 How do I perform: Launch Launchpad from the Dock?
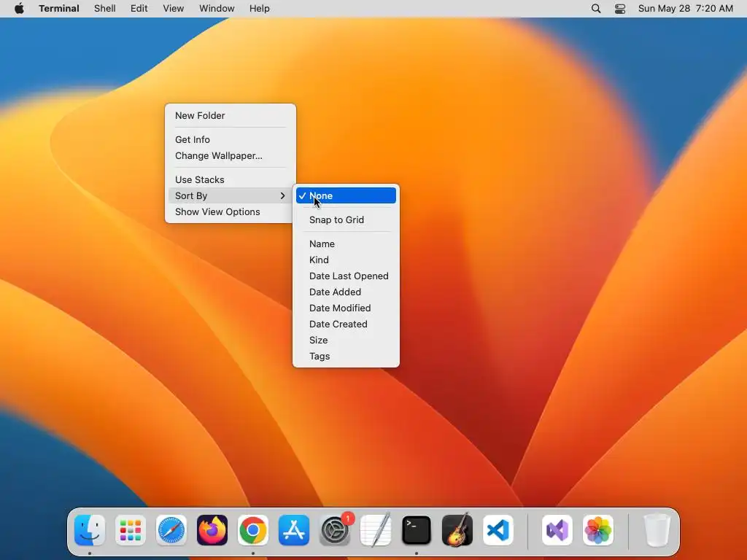pos(131,530)
